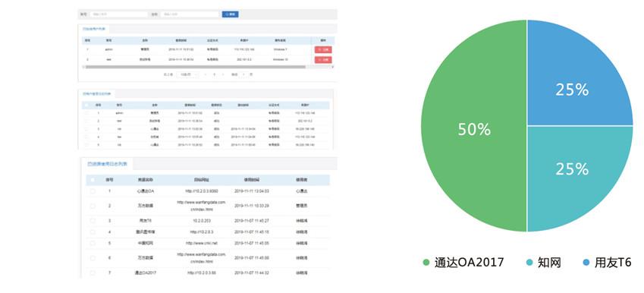Check the 用友T6 resource row checkbox

(93, 221)
